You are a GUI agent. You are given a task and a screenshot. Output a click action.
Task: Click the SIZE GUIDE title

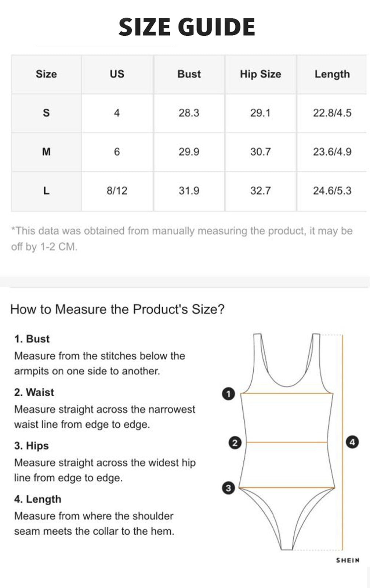(x=186, y=27)
